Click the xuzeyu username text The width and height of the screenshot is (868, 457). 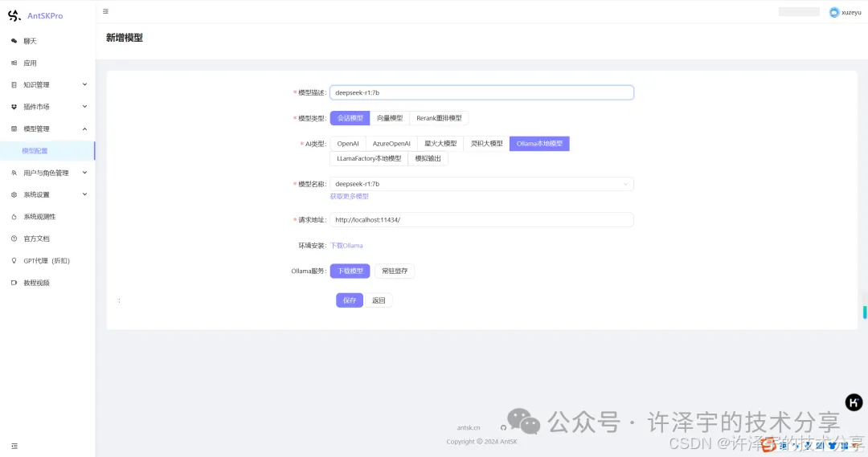tap(851, 12)
